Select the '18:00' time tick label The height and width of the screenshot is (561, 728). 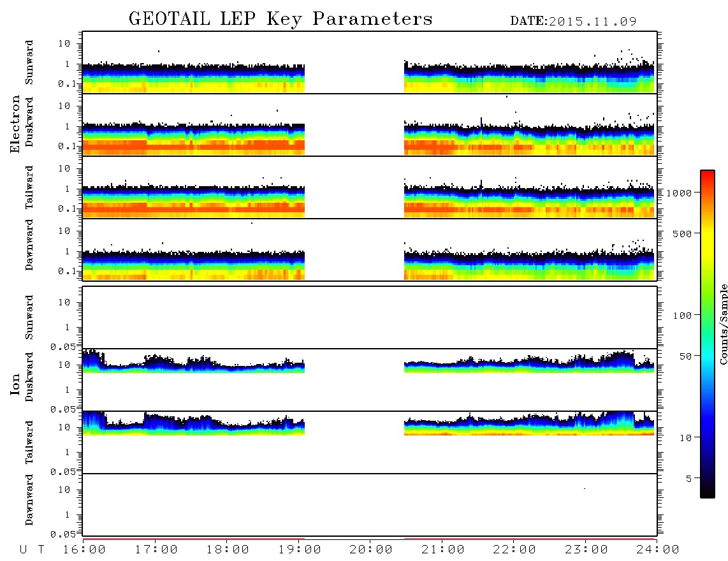click(x=228, y=550)
